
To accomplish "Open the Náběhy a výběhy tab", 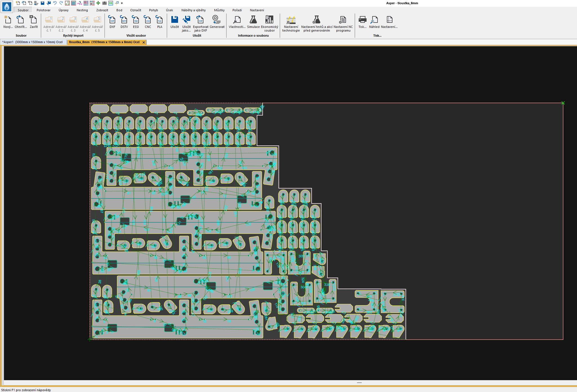I will coord(193,10).
